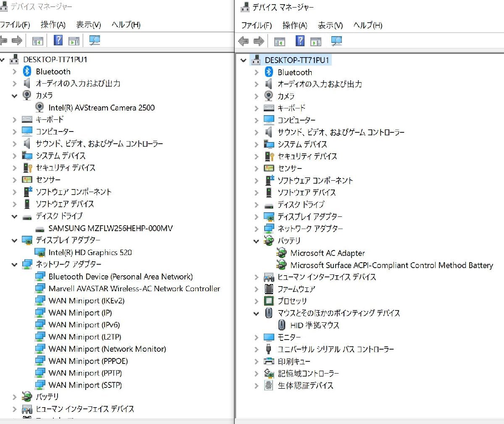Collapse ディスク ドライブ node in left window

coord(14,217)
